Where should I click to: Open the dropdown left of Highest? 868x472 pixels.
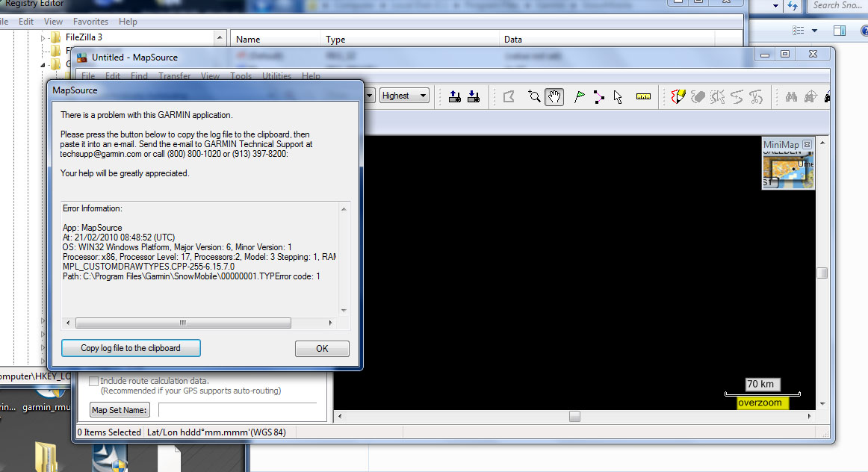tap(369, 96)
